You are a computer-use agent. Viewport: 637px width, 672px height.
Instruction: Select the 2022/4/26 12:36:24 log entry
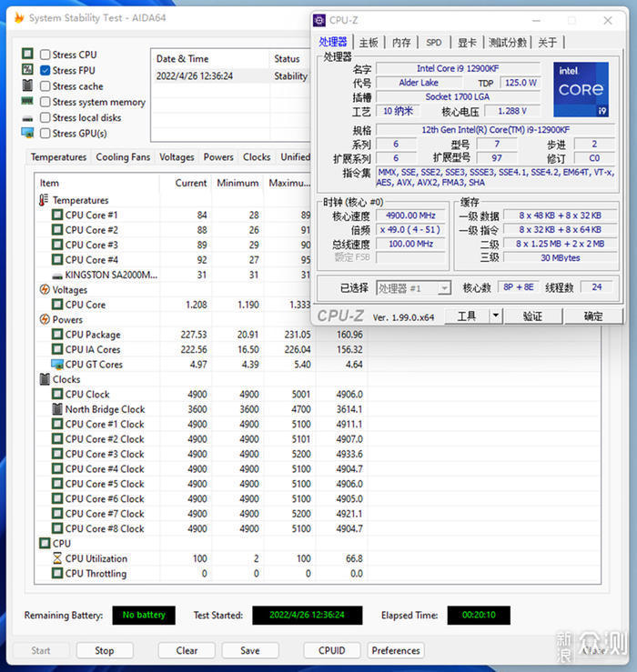point(231,75)
